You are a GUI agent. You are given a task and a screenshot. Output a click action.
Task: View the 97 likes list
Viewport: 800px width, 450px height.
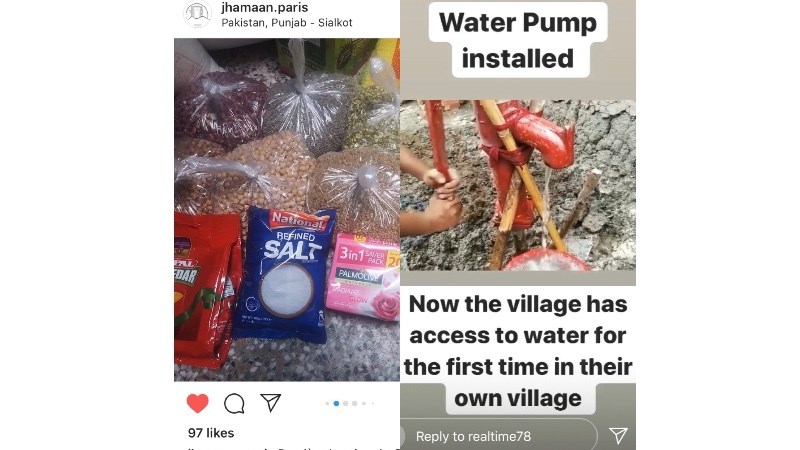click(211, 433)
